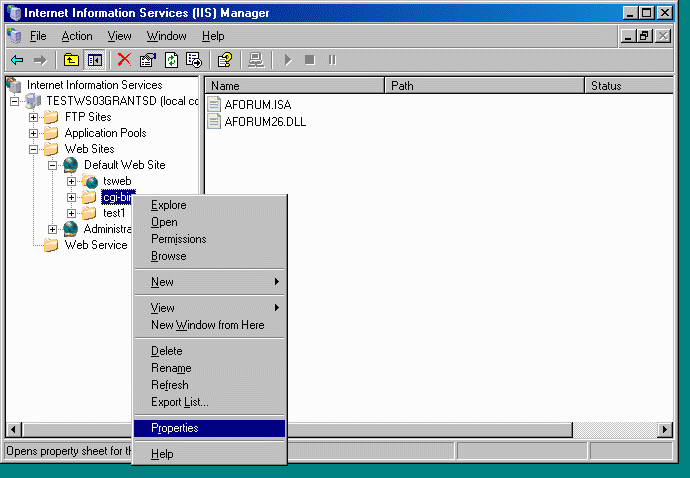Expand the Administration site node
Screen dimensions: 690x478
(x=52, y=229)
